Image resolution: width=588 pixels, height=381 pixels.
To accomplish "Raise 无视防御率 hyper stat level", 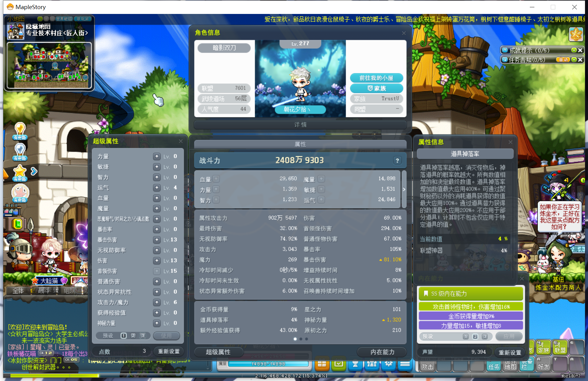I will pyautogui.click(x=157, y=250).
